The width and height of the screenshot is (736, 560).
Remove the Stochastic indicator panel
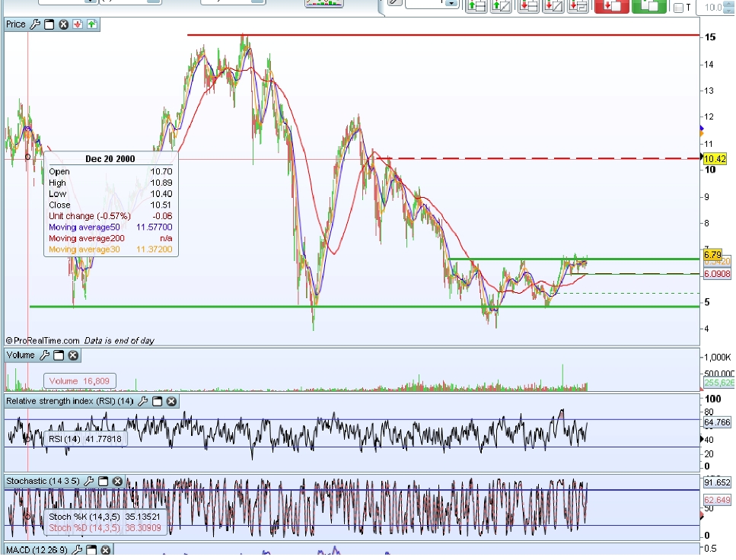coord(117,481)
